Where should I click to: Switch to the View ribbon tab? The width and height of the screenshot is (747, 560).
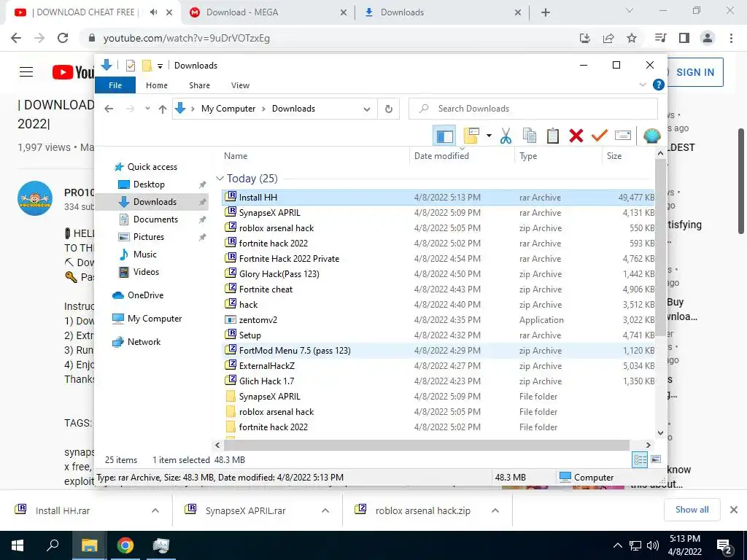pos(240,85)
